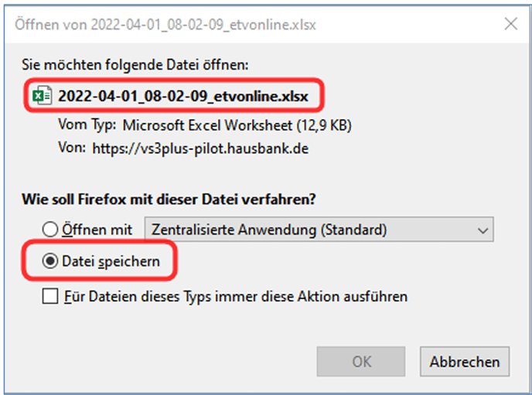
Task: Click the source URL https://vs3plus-pilot.hausbank.de
Action: point(200,148)
